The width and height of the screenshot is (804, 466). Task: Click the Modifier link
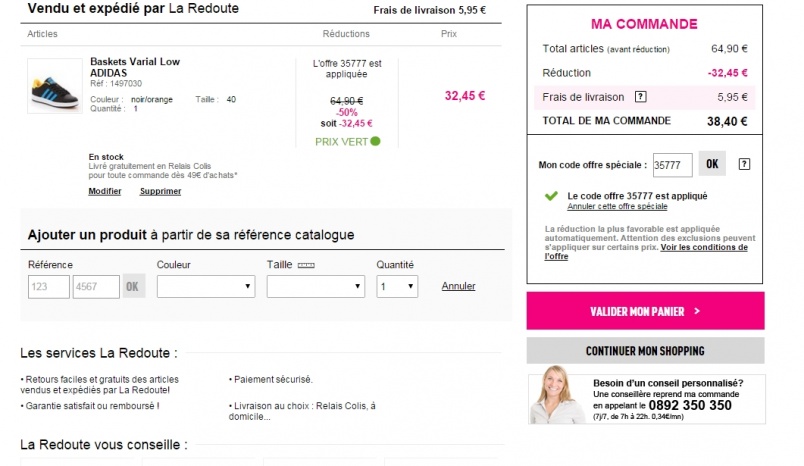pyautogui.click(x=105, y=191)
